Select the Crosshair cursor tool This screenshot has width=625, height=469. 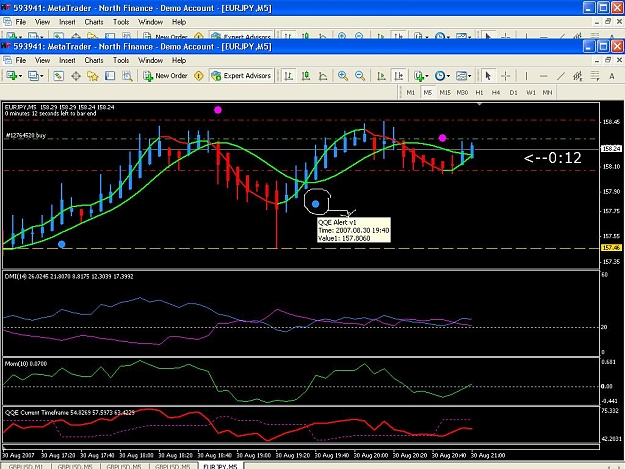tap(505, 76)
